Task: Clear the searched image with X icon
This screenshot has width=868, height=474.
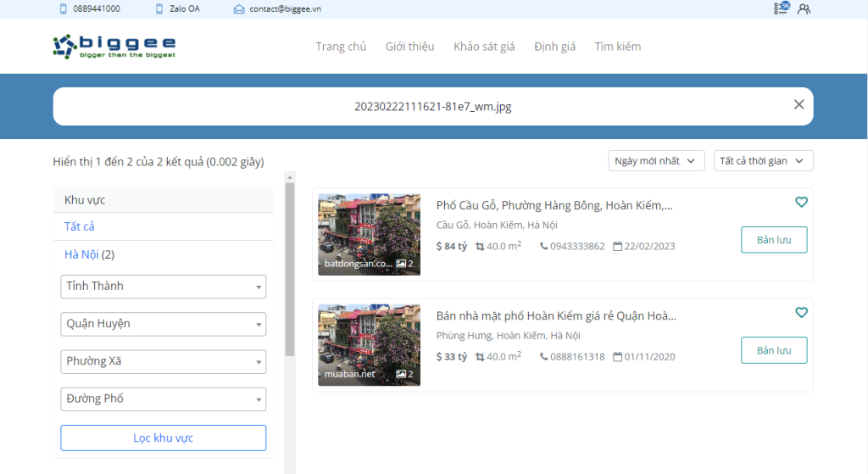Action: click(798, 104)
